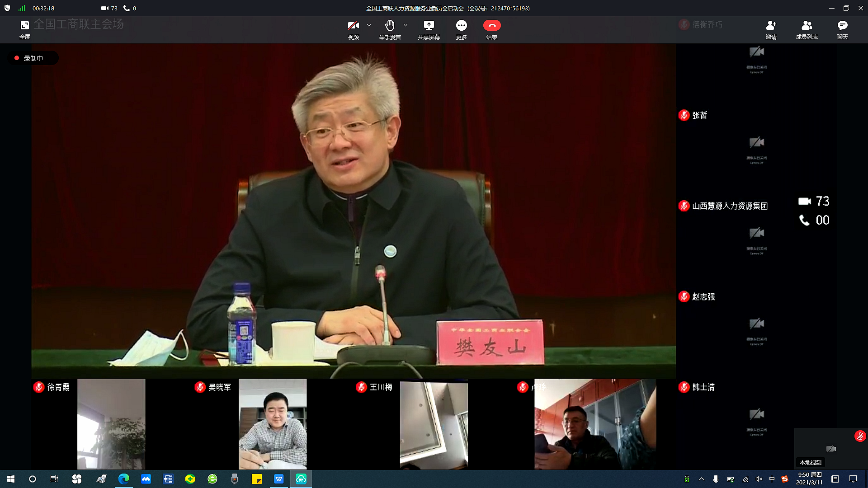
Task: Click muted mic icon beside 山西慧源人力资源集团
Action: 684,206
